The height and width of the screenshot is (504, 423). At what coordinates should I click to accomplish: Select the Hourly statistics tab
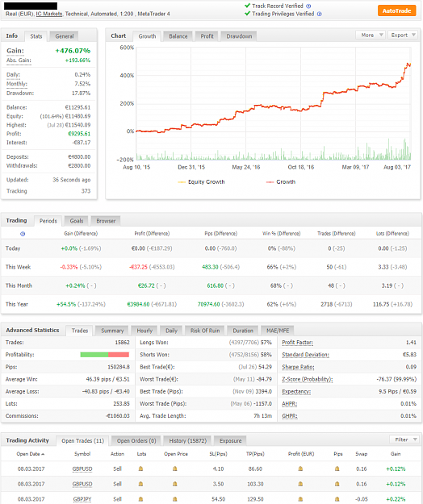[x=144, y=331]
